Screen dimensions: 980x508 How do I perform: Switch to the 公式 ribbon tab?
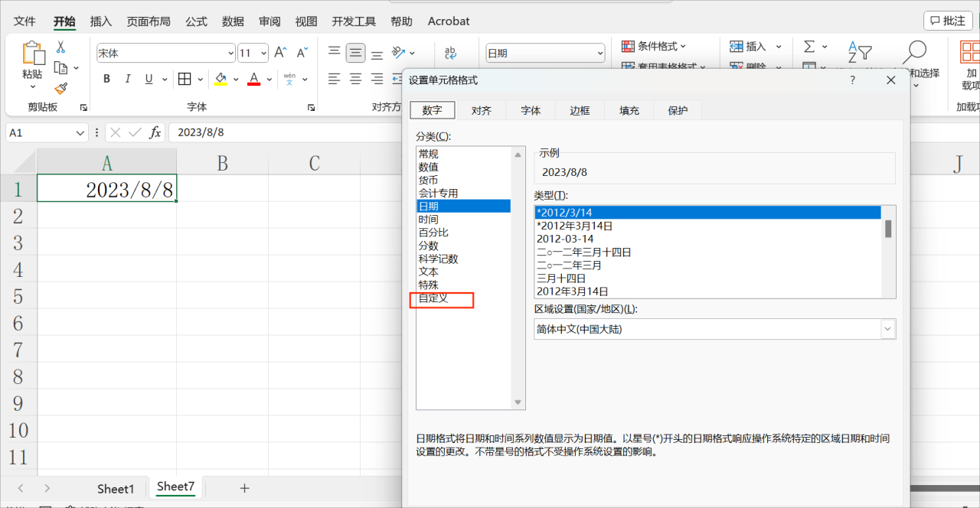tap(196, 21)
